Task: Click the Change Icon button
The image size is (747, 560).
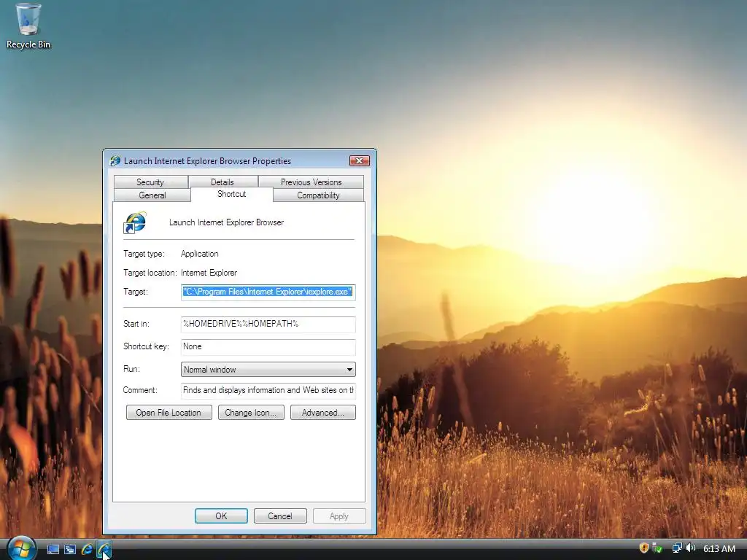Action: pos(251,413)
